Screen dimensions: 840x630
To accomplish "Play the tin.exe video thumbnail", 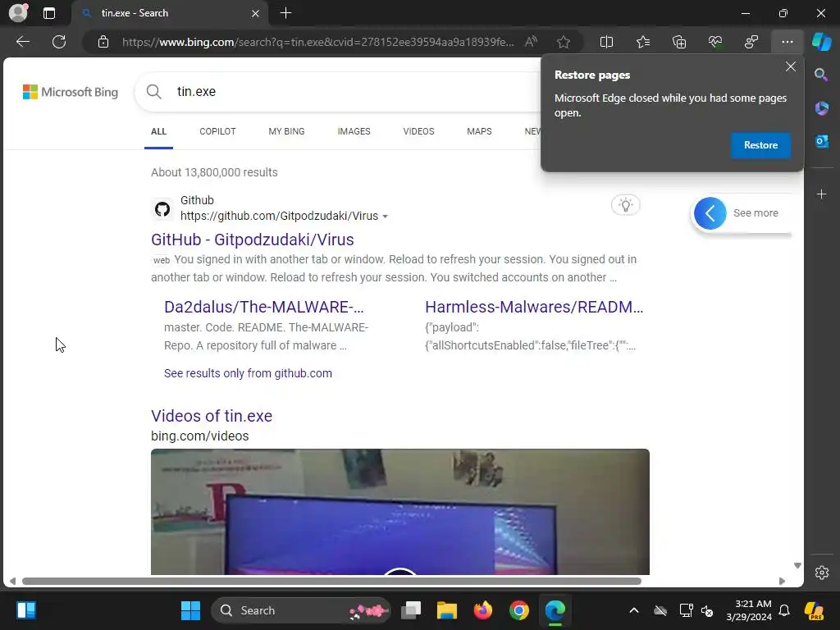I will (400, 512).
